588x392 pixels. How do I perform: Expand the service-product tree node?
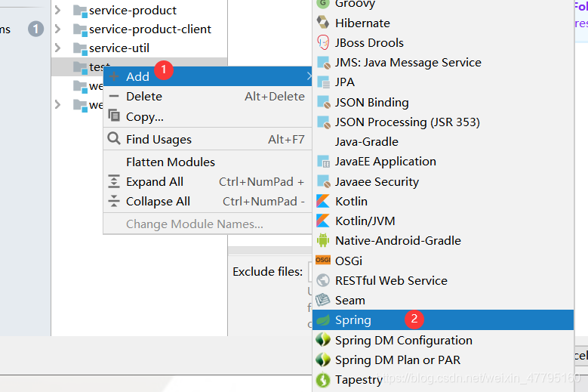click(x=58, y=10)
